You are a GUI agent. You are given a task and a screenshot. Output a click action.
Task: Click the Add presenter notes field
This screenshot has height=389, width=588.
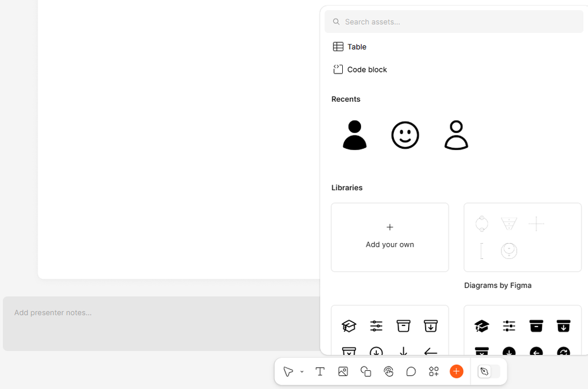(161, 324)
